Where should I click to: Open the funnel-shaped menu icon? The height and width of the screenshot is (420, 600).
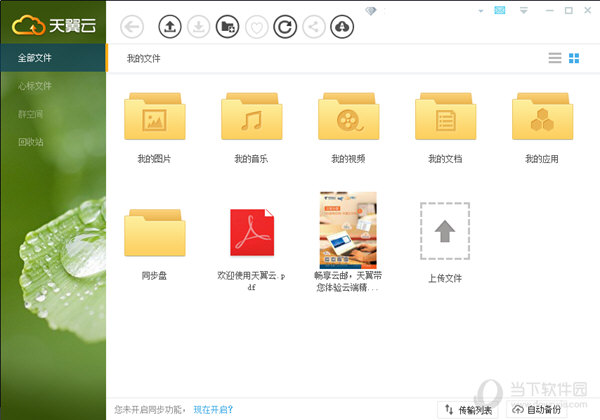(524, 10)
